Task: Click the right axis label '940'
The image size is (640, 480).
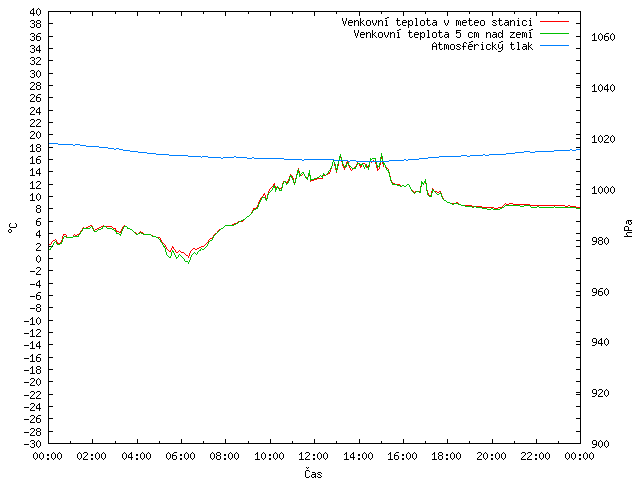Action: 600,342
